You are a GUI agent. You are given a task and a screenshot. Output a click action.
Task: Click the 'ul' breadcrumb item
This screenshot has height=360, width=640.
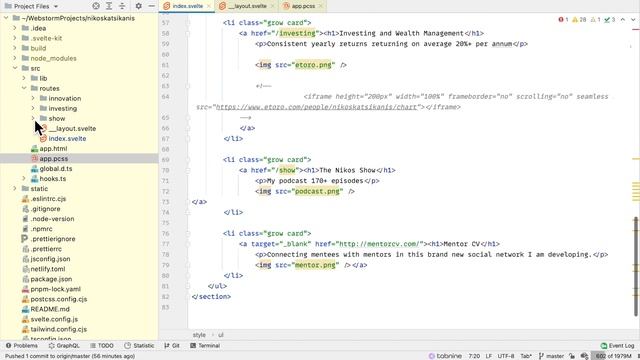[221, 335]
